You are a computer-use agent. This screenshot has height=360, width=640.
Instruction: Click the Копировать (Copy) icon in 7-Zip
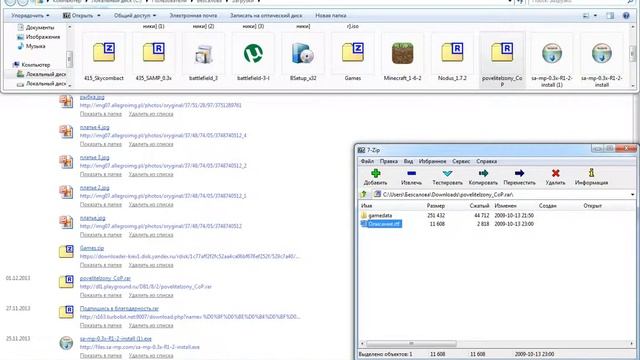[x=483, y=173]
